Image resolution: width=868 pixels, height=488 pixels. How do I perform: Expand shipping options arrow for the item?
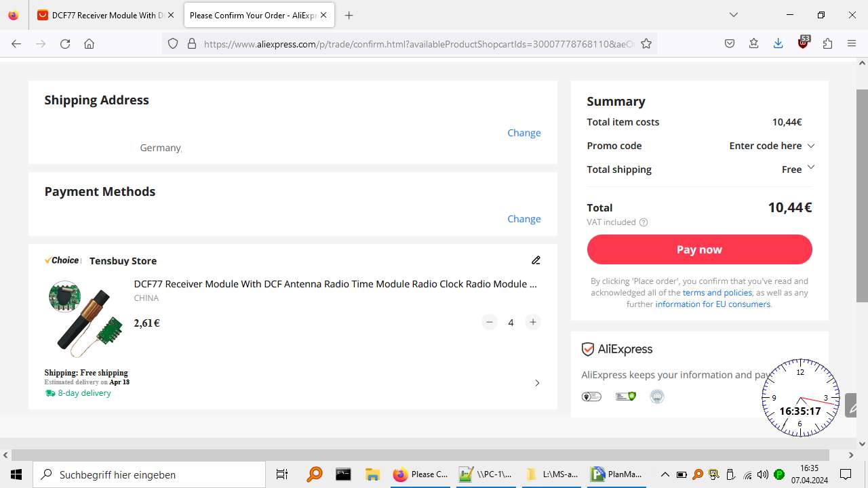tap(537, 383)
